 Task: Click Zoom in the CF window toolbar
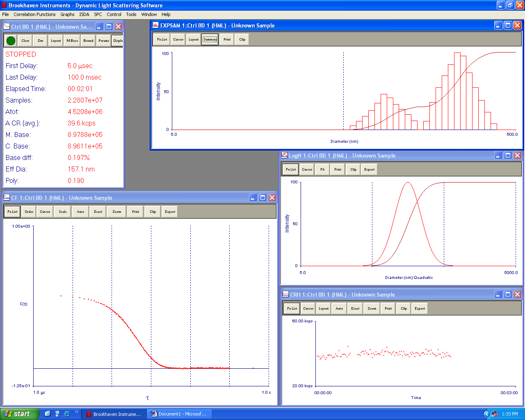(117, 212)
